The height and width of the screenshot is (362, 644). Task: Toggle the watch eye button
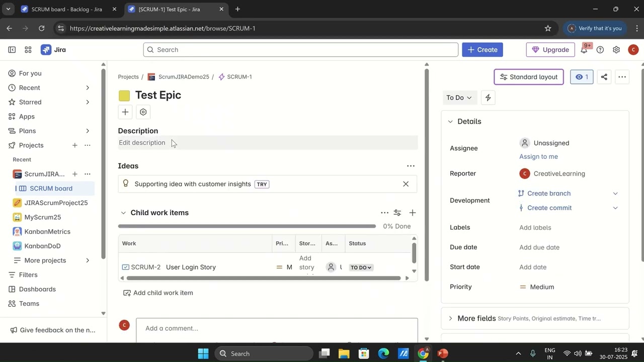click(x=582, y=77)
